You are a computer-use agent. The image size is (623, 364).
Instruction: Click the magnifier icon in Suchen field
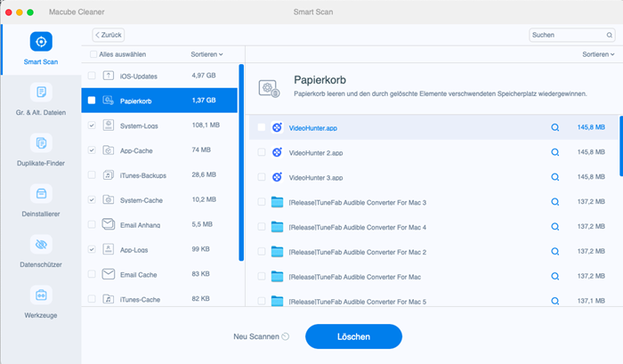(609, 35)
